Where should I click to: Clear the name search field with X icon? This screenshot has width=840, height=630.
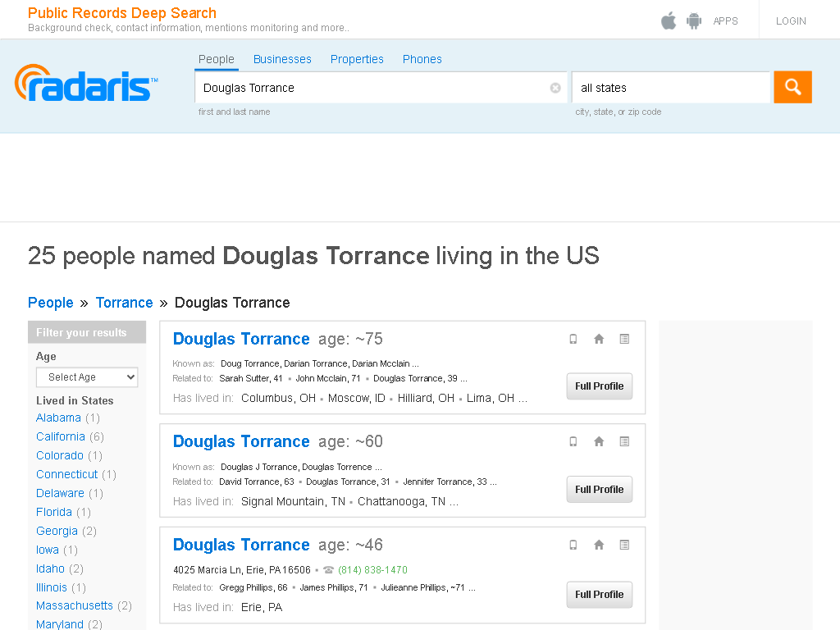(555, 88)
